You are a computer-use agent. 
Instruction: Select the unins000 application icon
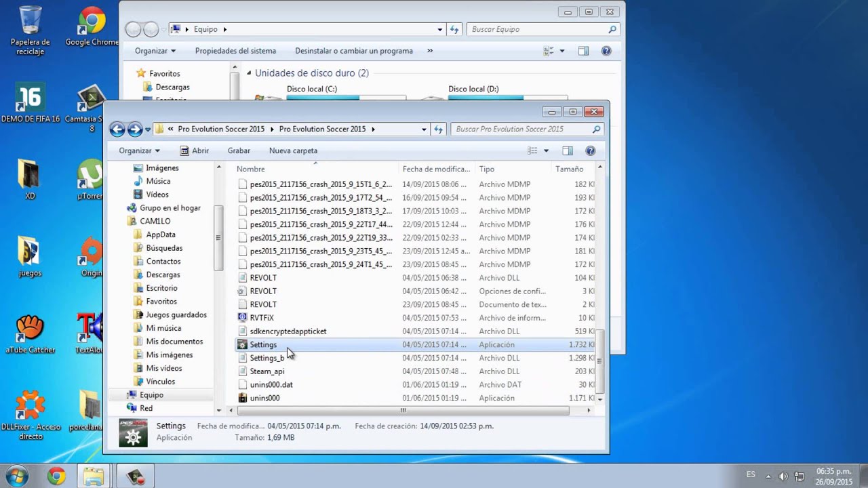pyautogui.click(x=242, y=398)
